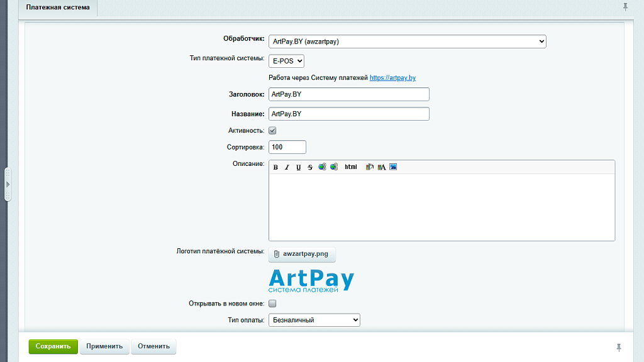Open the https://artpay.by link
644x362 pixels.
pos(393,78)
